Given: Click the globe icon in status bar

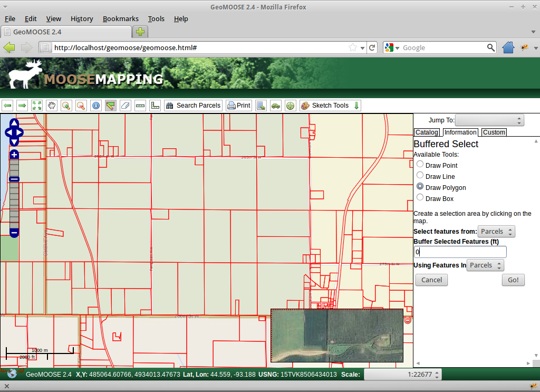Looking at the screenshot, I should click(x=12, y=374).
